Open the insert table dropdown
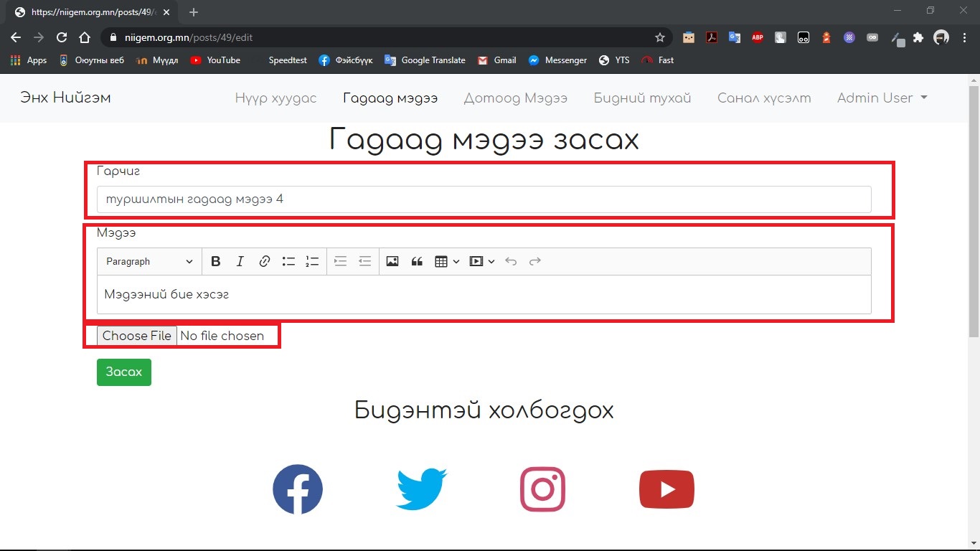Image resolution: width=980 pixels, height=551 pixels. point(447,262)
